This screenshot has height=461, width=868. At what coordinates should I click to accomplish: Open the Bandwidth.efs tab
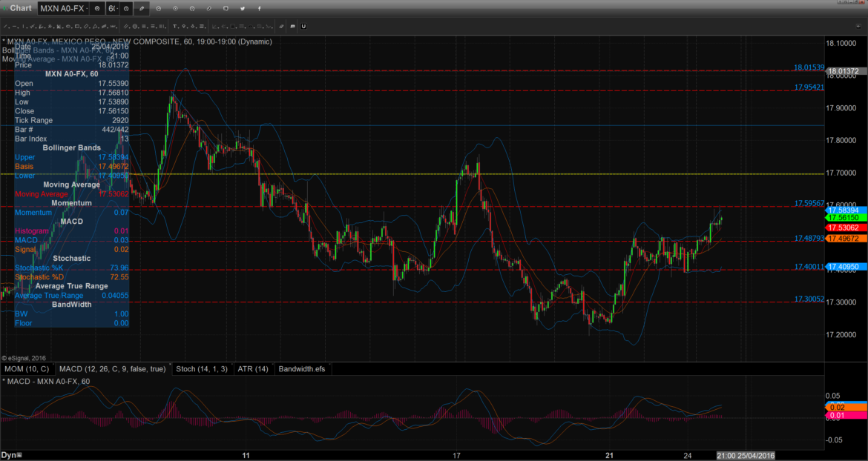[302, 368]
